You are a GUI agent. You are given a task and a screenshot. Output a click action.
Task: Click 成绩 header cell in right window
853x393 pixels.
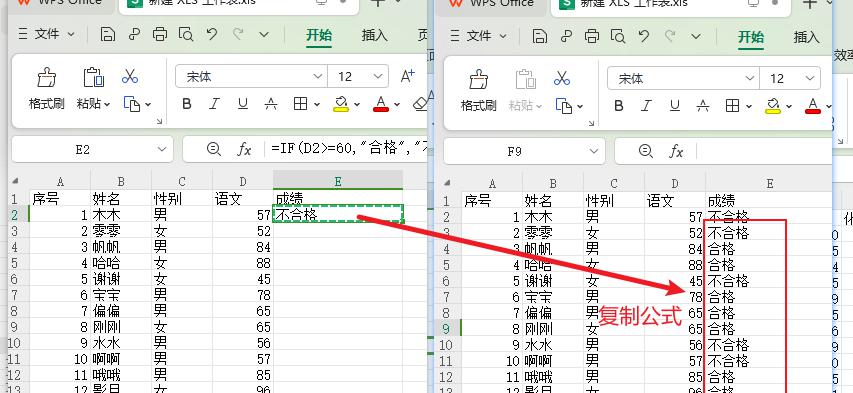coord(770,201)
